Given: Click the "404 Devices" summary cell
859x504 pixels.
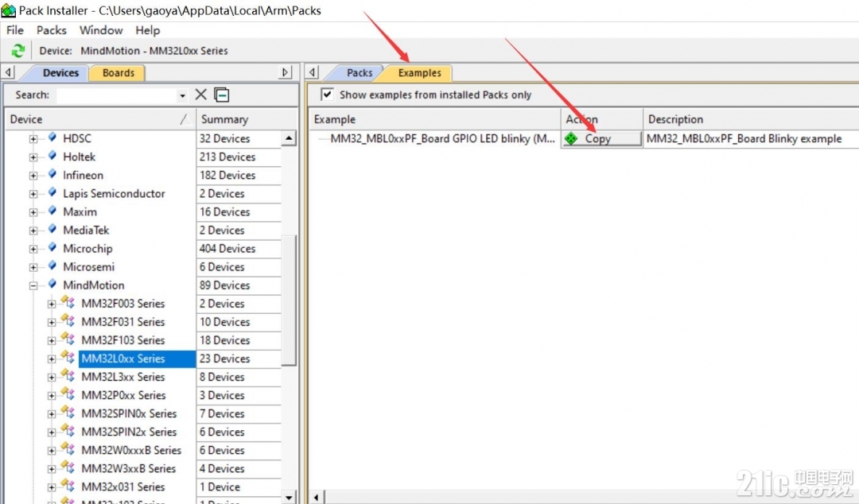Looking at the screenshot, I should pos(239,249).
